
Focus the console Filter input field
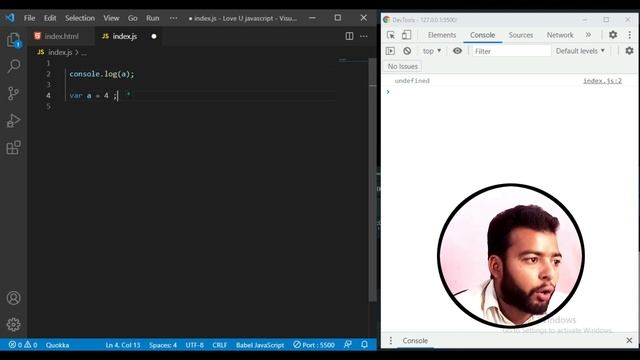point(511,51)
